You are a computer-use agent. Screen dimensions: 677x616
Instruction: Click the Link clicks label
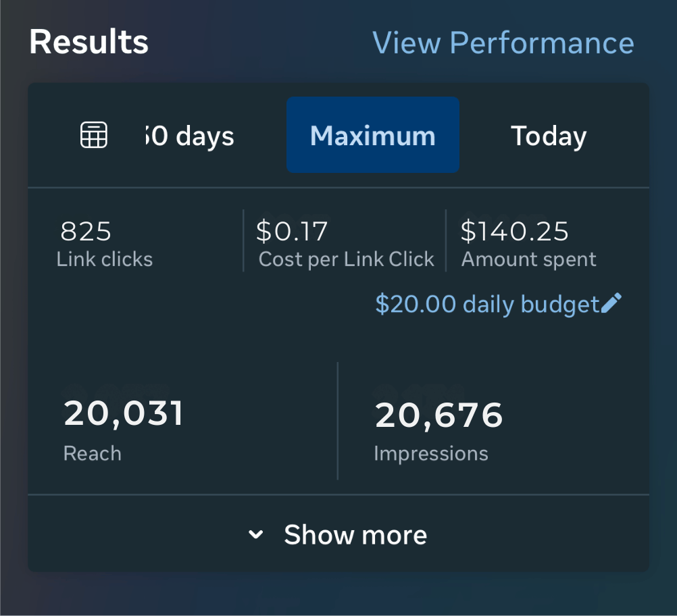[105, 259]
